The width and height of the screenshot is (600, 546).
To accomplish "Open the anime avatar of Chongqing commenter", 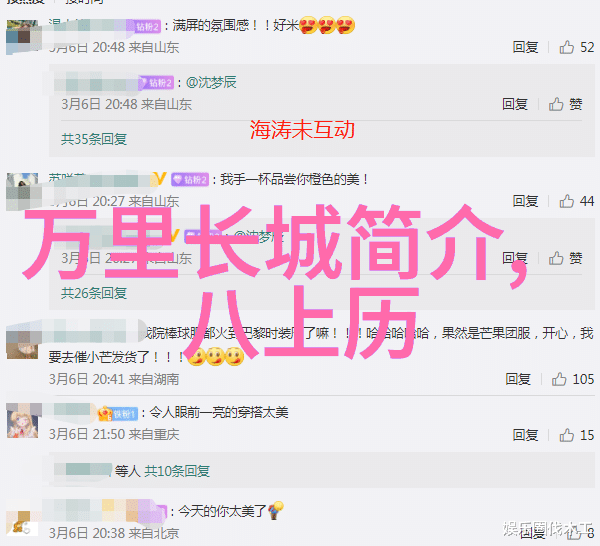I will tap(23, 421).
